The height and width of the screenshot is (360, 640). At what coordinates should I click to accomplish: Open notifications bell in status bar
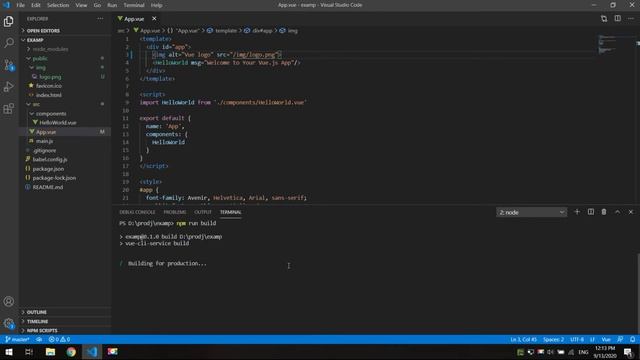coord(632,340)
